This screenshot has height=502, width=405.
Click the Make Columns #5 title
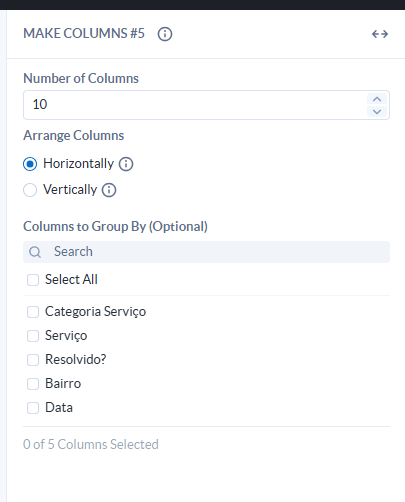(x=84, y=34)
